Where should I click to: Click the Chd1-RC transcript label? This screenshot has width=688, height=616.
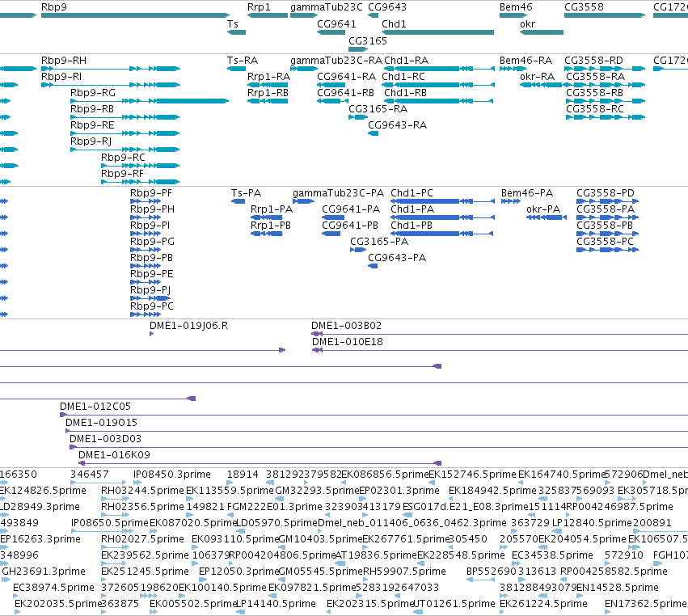pos(403,76)
